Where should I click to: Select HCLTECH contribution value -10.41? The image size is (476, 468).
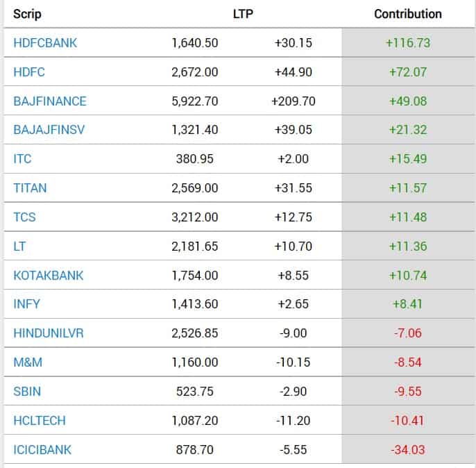pyautogui.click(x=407, y=421)
